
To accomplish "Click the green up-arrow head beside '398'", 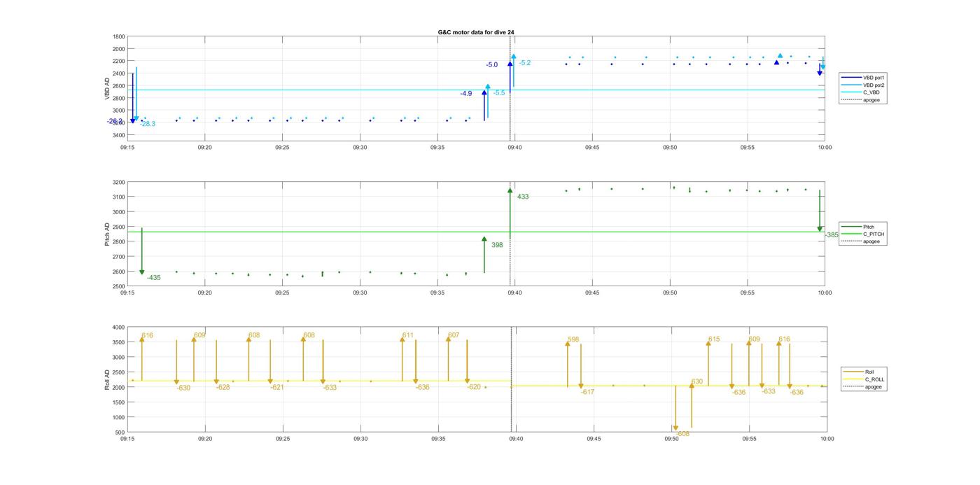I will click(484, 239).
